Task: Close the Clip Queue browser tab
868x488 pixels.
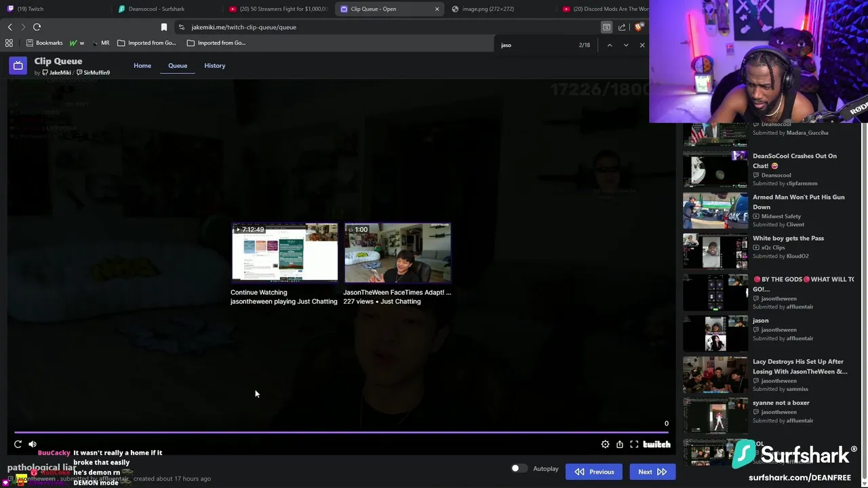Action: [x=437, y=9]
